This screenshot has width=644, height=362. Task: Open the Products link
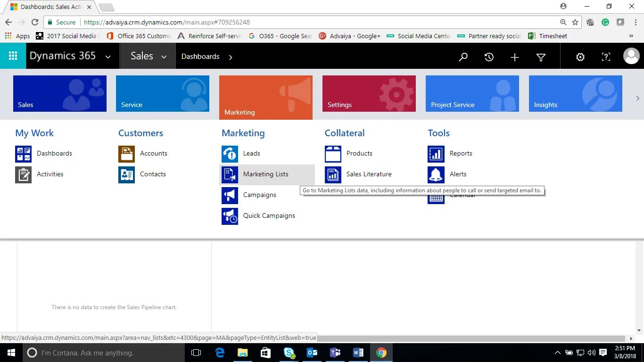359,153
